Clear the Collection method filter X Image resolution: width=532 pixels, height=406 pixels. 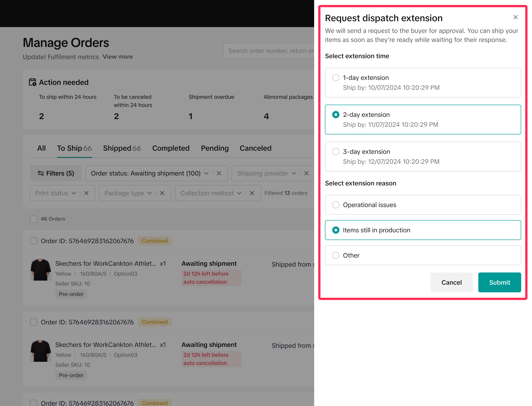pyautogui.click(x=252, y=193)
